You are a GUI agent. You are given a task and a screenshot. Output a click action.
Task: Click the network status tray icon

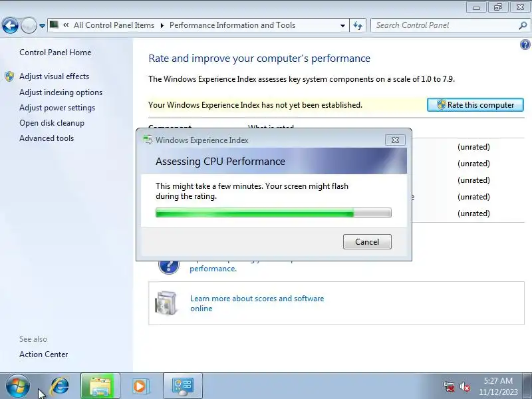(449, 386)
